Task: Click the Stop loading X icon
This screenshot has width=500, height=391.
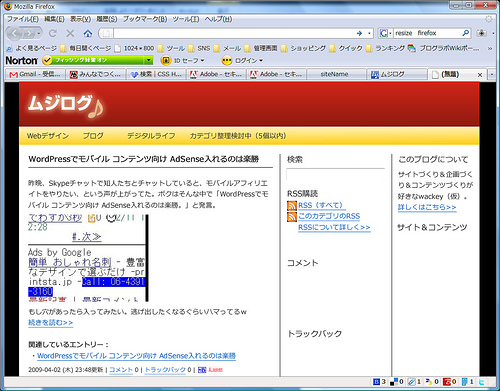Action: point(70,33)
